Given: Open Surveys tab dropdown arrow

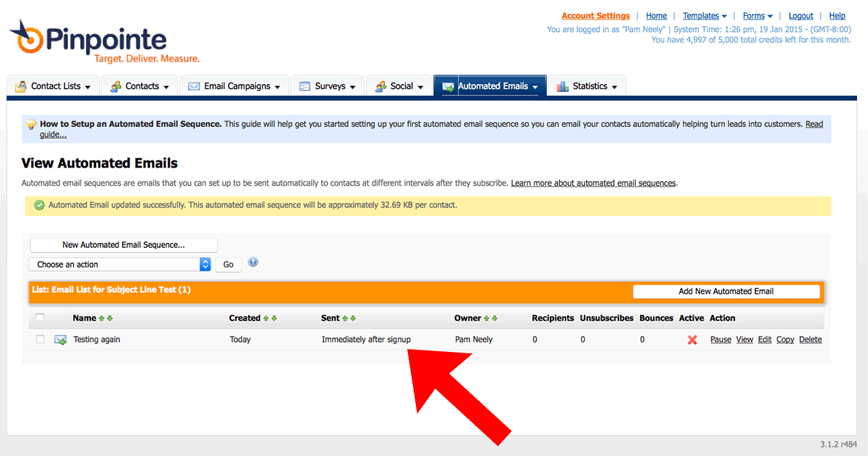Looking at the screenshot, I should coord(353,87).
